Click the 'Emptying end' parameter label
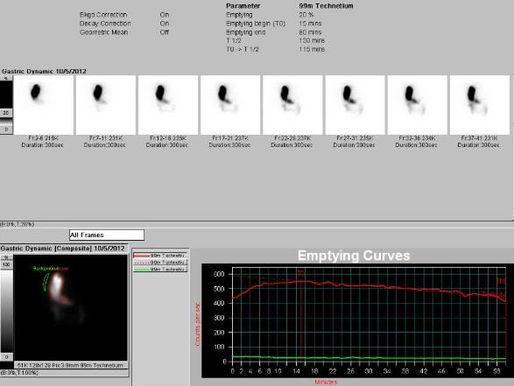 246,32
